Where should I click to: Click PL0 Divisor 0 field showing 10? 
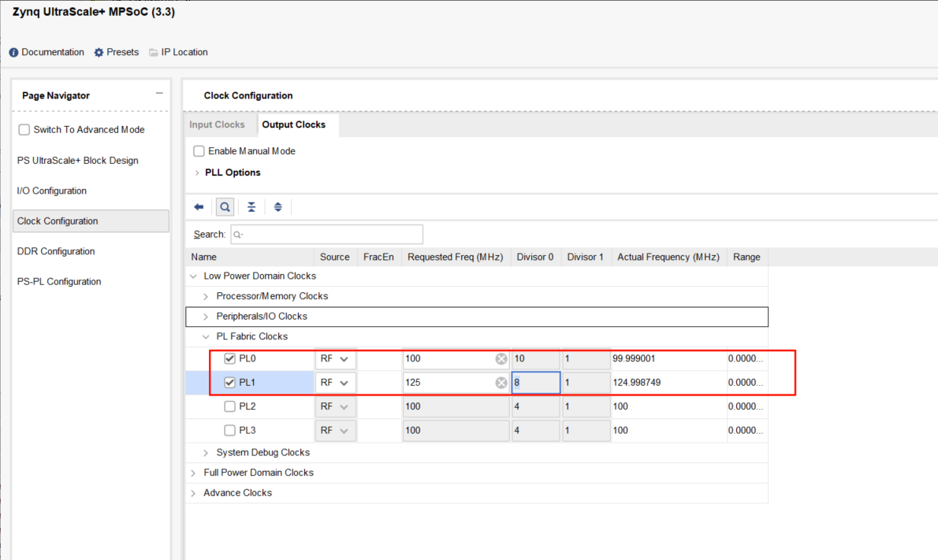[x=536, y=358]
